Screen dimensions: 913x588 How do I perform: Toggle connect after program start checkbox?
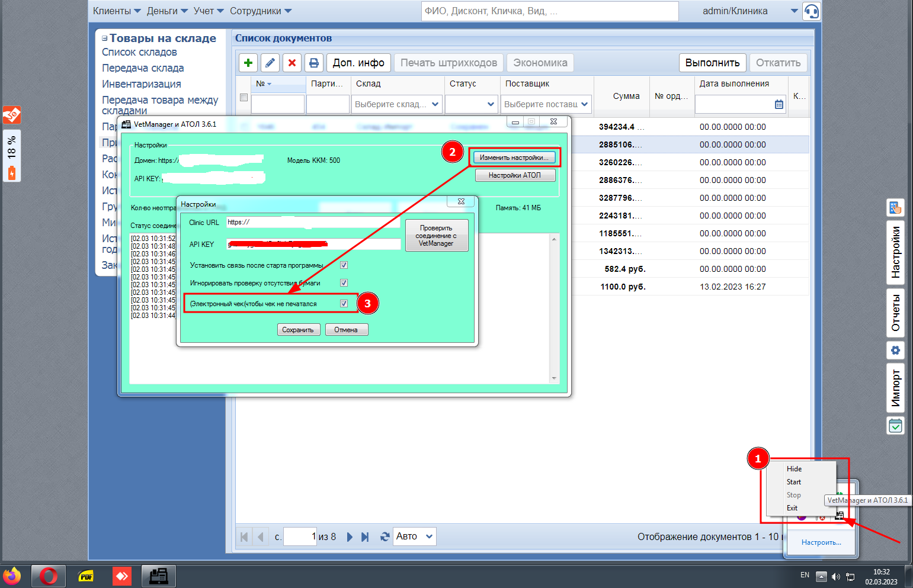point(344,265)
